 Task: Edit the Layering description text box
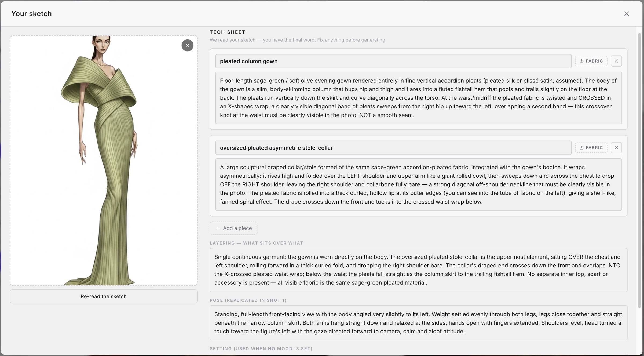coord(418,270)
